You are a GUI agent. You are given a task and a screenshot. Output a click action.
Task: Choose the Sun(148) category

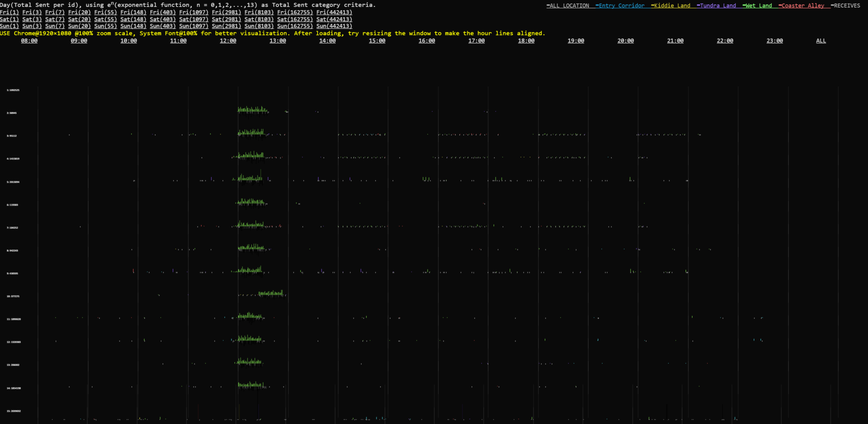(x=133, y=26)
